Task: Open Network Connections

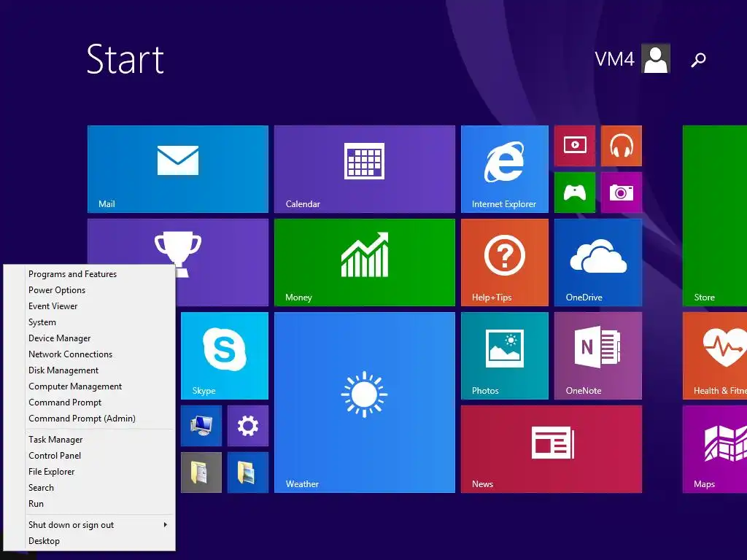Action: coord(90,354)
